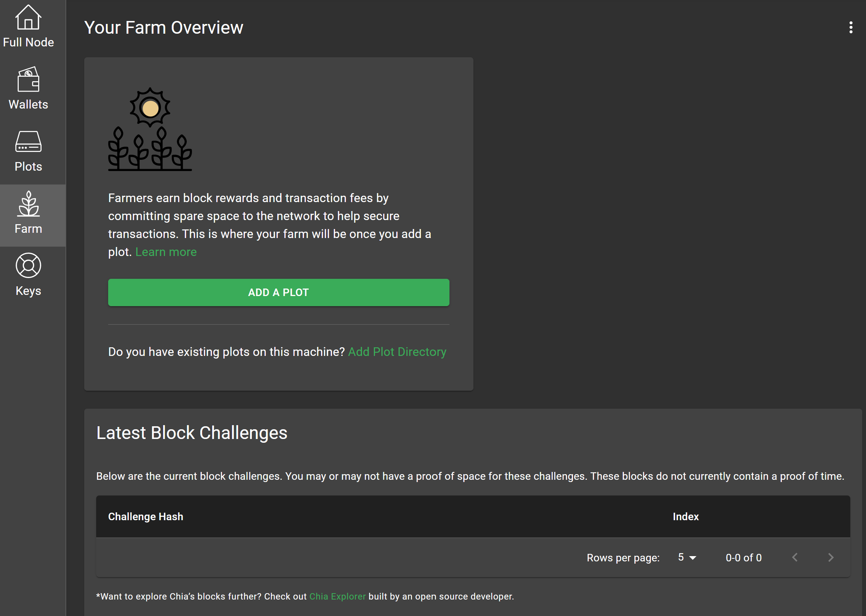The height and width of the screenshot is (616, 866).
Task: Open the three-dot more options menu
Action: [x=851, y=27]
